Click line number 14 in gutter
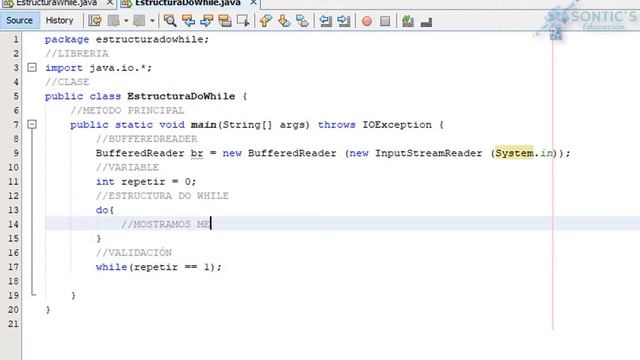The image size is (640, 360). (13, 224)
